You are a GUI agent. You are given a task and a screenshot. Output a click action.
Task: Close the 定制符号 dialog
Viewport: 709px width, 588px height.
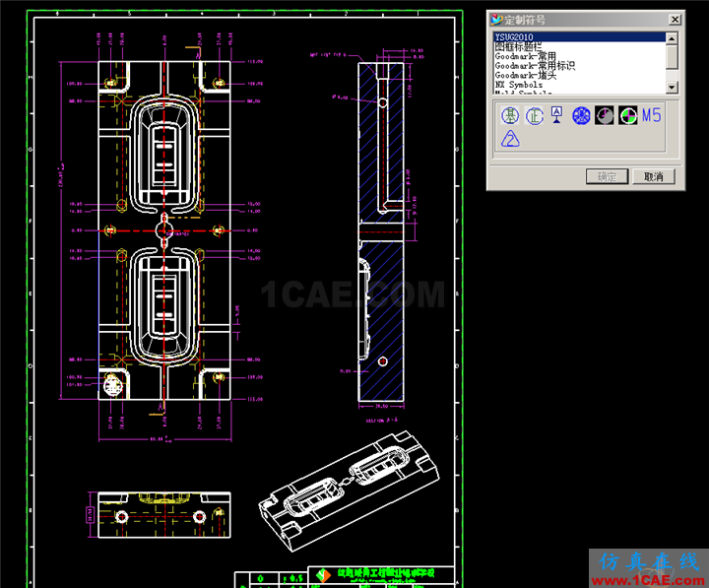(675, 20)
